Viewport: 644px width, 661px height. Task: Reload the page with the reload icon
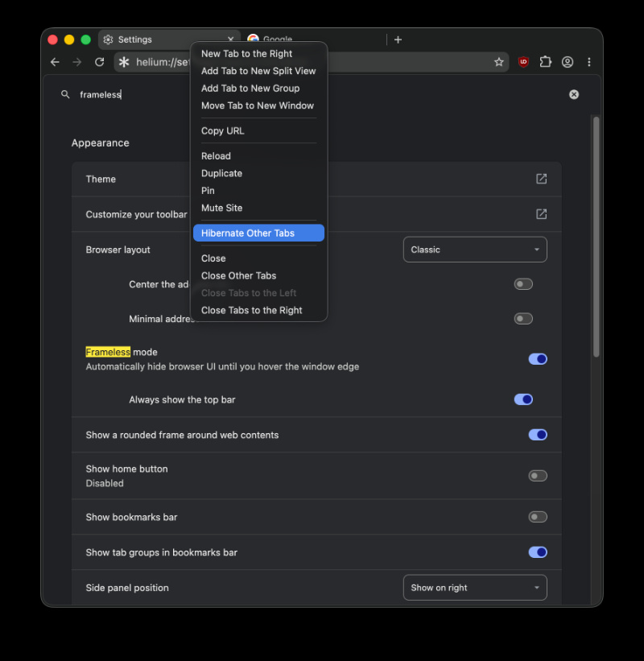click(100, 62)
